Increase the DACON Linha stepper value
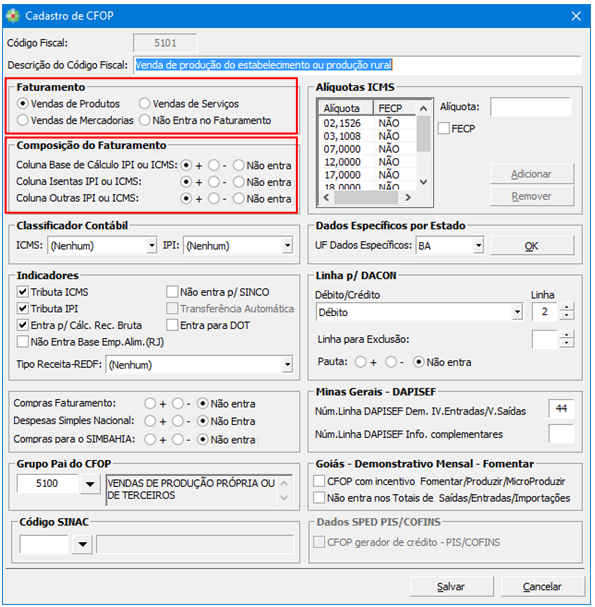 [x=567, y=307]
